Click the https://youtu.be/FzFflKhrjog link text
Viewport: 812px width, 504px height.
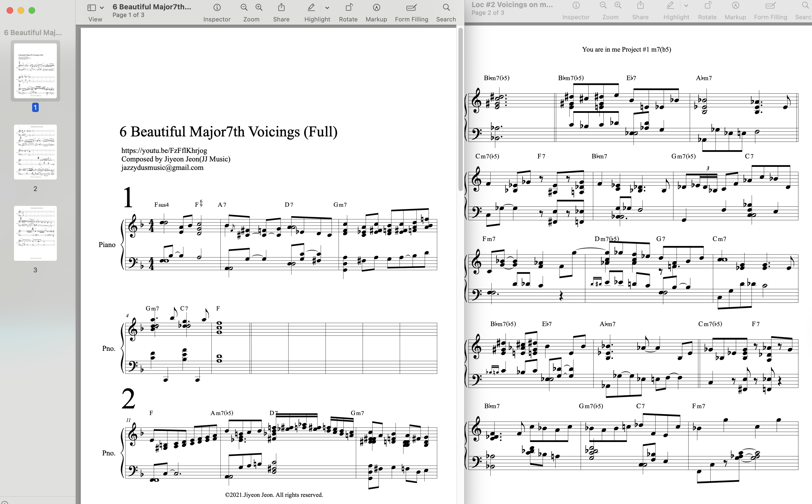[x=164, y=150]
